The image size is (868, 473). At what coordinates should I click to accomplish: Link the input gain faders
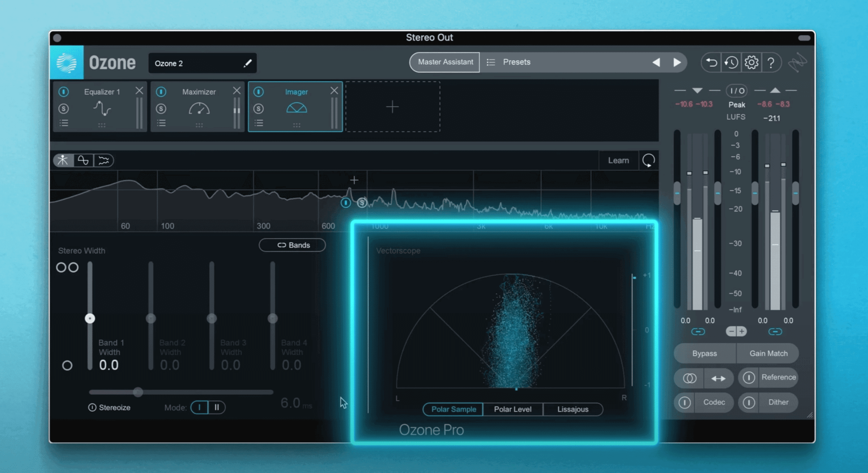click(698, 332)
